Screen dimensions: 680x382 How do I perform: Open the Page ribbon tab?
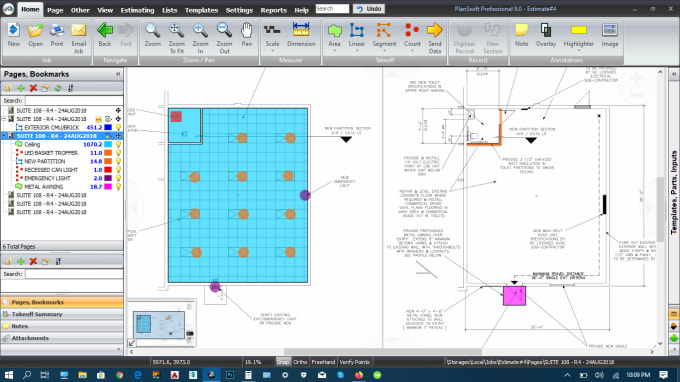click(55, 10)
